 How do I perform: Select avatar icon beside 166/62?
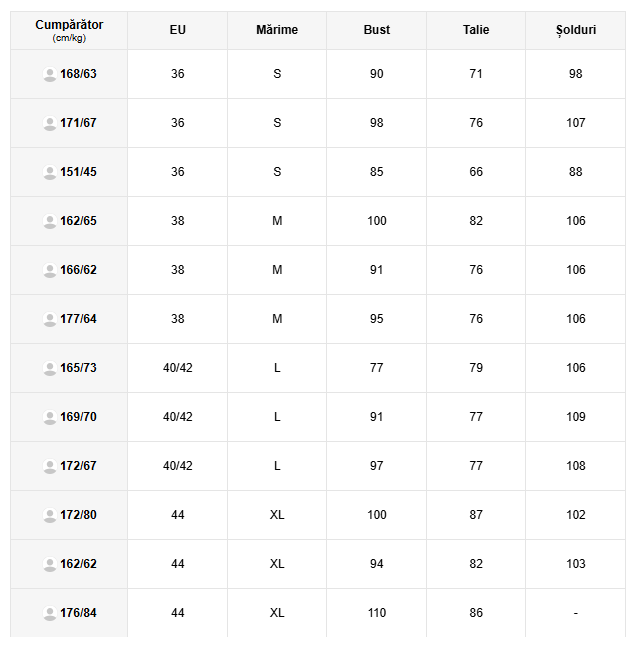[x=49, y=270]
